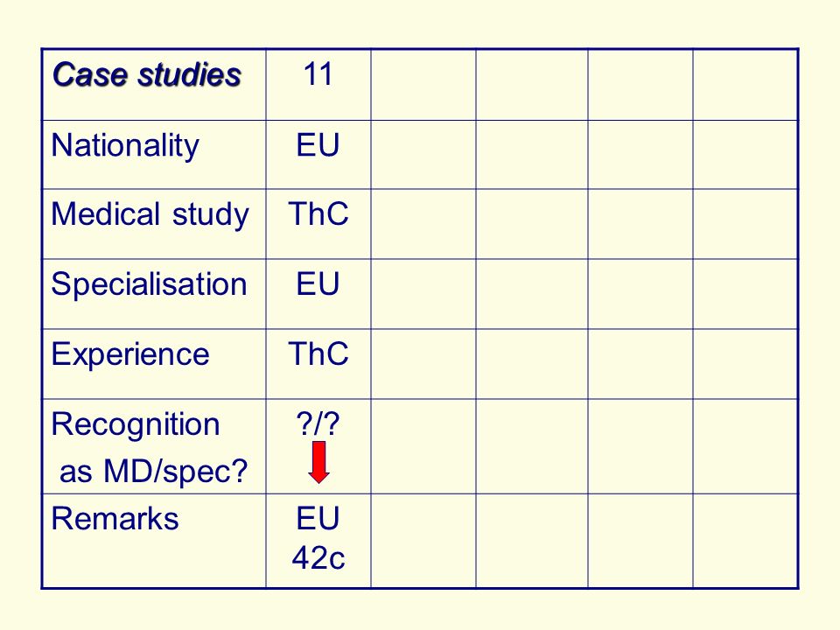Click the ThC value beside Medical study
840x630 pixels.
click(318, 213)
